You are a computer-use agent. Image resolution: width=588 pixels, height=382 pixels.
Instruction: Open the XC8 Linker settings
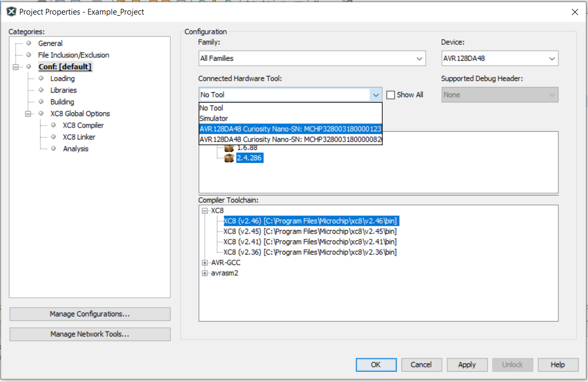pos(79,137)
